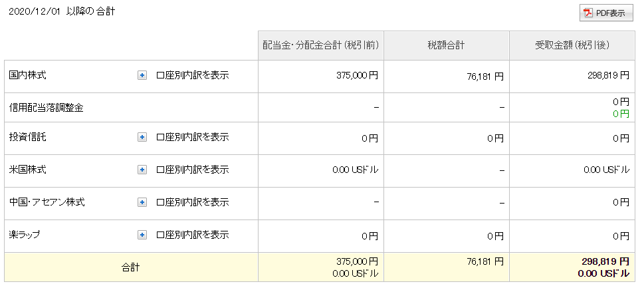Select the 税額合計 column header
Viewport: 644px width, 292px height.
(446, 45)
